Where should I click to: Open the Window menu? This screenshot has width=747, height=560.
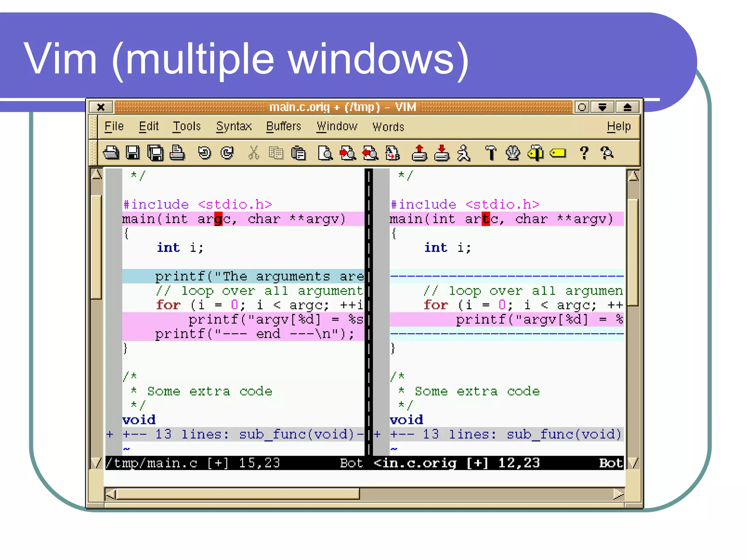(337, 127)
